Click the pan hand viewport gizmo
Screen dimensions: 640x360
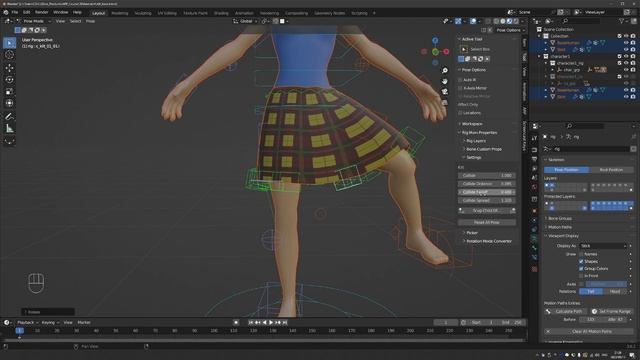(444, 81)
